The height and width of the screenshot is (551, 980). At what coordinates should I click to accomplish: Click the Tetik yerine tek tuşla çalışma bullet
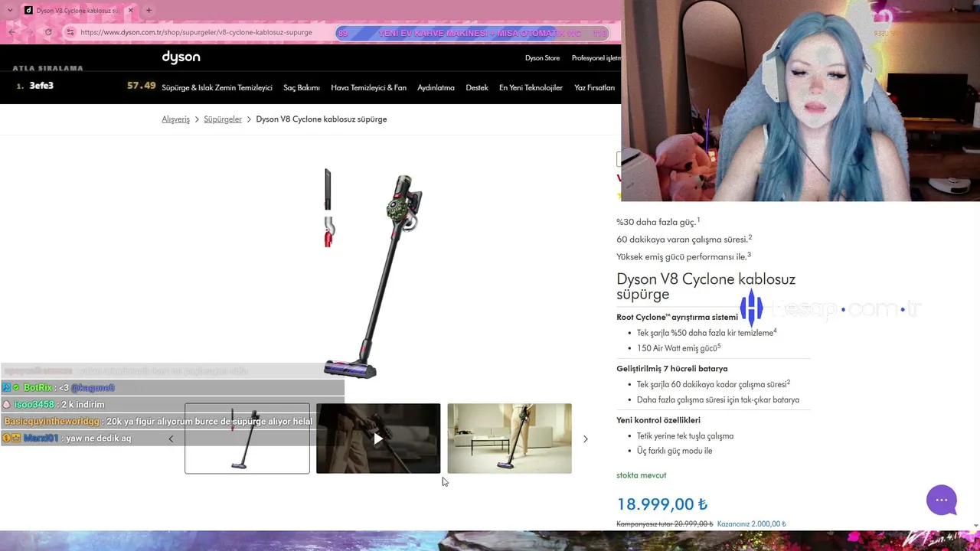click(x=685, y=436)
